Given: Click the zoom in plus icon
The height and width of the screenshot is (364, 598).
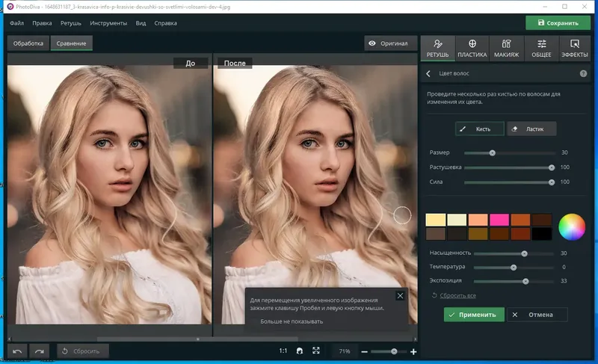Looking at the screenshot, I should (x=413, y=351).
